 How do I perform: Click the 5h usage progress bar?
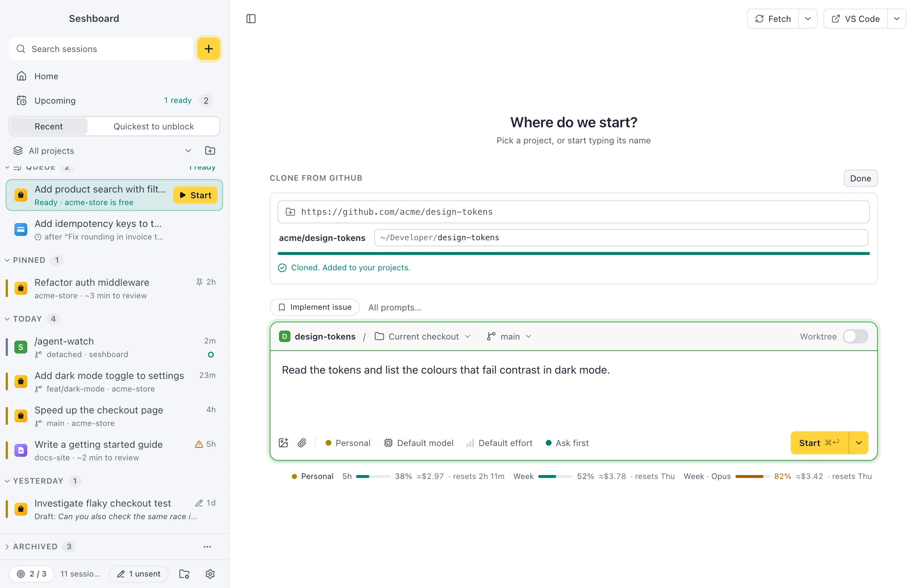373,476
